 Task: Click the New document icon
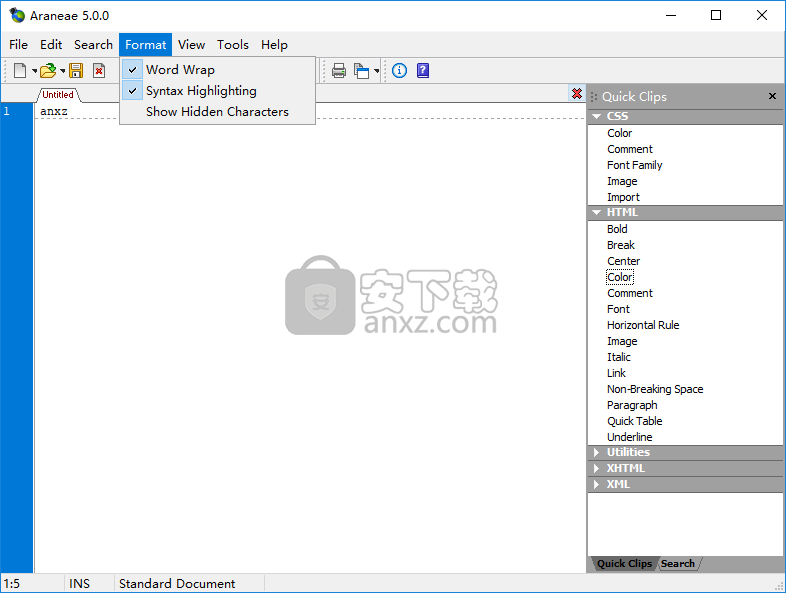pos(20,71)
